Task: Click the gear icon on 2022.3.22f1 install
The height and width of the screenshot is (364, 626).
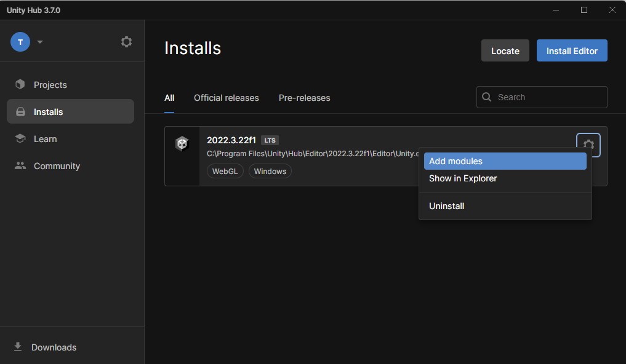Action: pyautogui.click(x=588, y=145)
